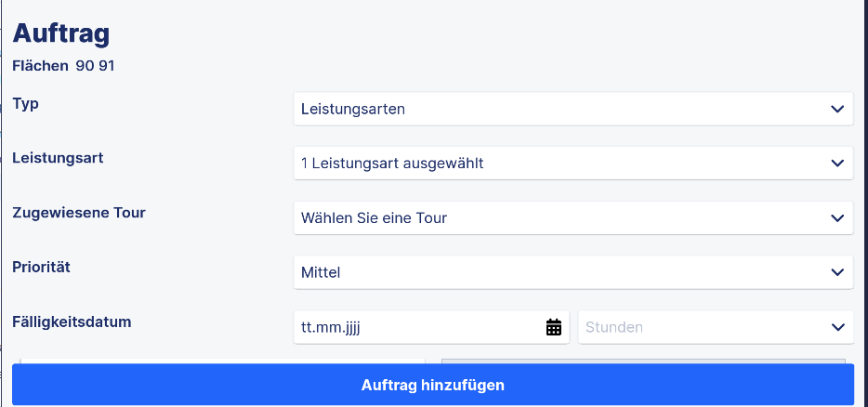The width and height of the screenshot is (868, 407).
Task: Expand the "1 Leistungsart ausgewählt" selector
Action: (x=573, y=164)
